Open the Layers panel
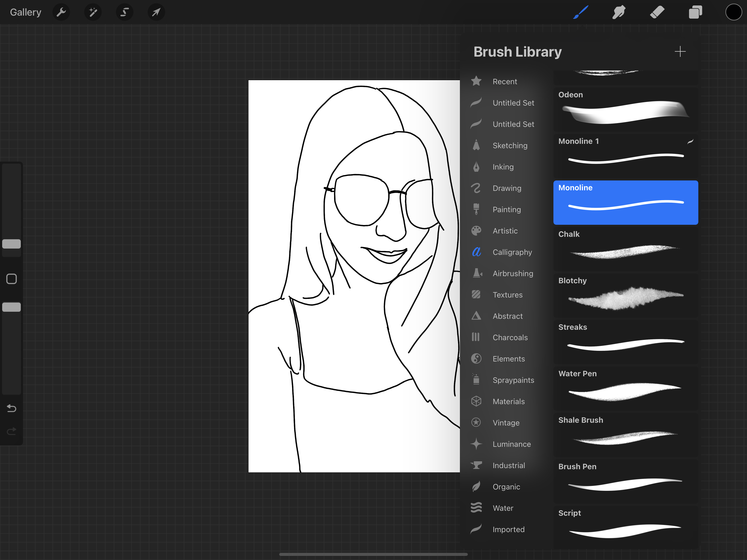The width and height of the screenshot is (747, 560). (x=695, y=13)
